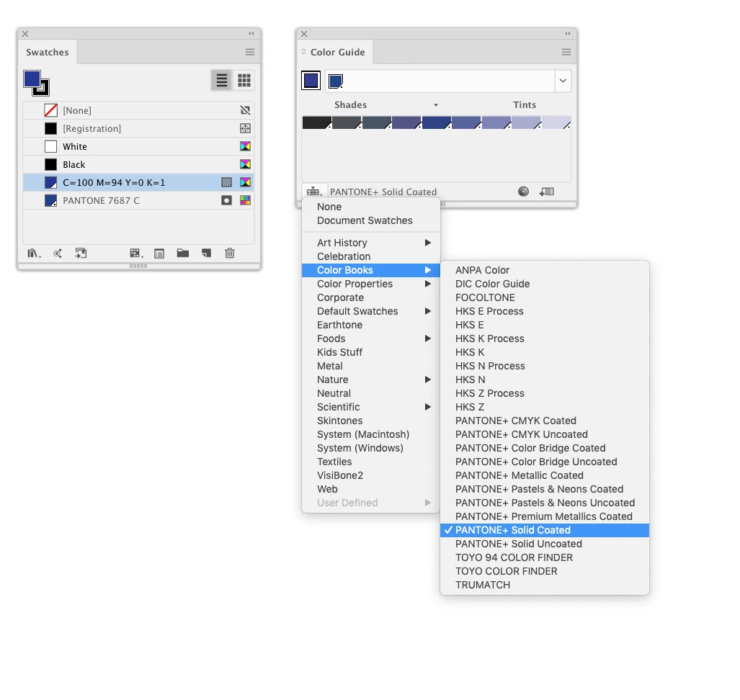Image resolution: width=740 pixels, height=700 pixels.
Task: Choose FOCOLTONE color book
Action: (545, 297)
